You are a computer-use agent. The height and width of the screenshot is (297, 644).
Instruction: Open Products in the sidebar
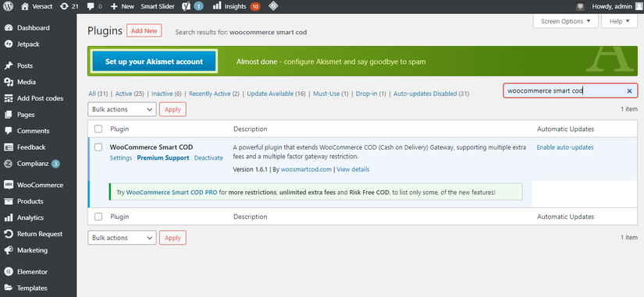tap(30, 201)
